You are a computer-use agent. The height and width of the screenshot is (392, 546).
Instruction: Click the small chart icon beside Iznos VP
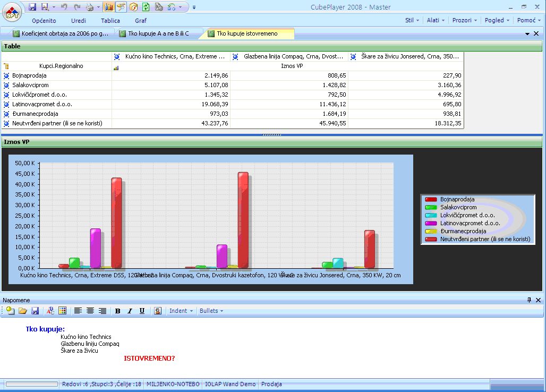click(116, 68)
